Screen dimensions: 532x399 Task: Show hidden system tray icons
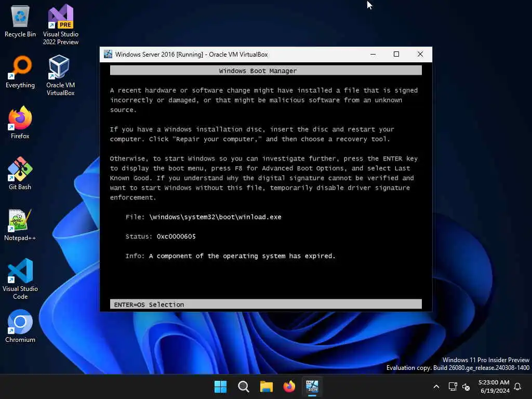(436, 387)
